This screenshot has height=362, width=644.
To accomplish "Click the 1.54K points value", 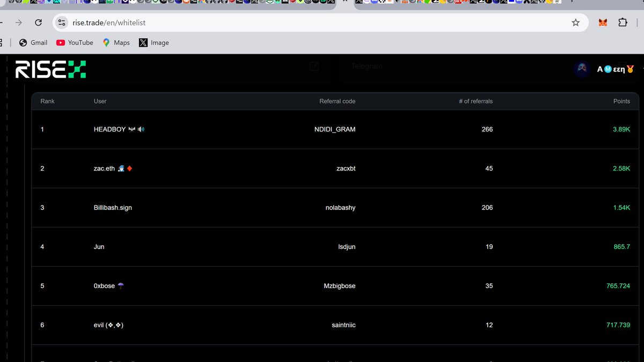I will 621,208.
